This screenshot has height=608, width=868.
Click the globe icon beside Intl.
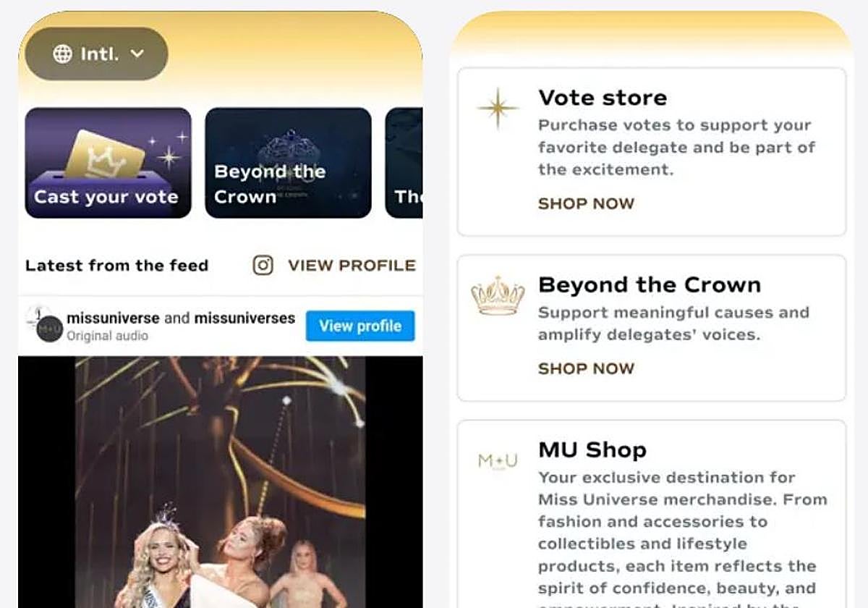pos(63,54)
